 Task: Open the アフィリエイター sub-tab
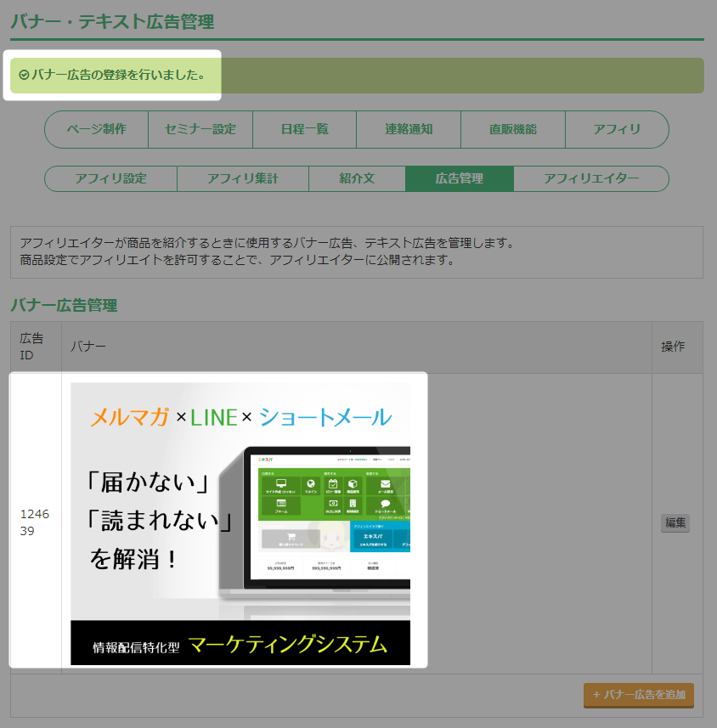591,178
